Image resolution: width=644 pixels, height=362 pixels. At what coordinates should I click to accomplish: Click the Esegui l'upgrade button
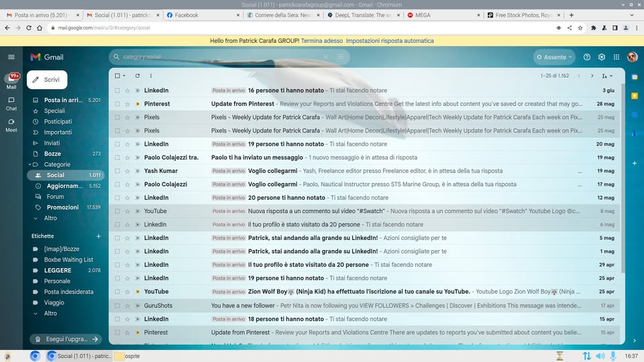66,339
